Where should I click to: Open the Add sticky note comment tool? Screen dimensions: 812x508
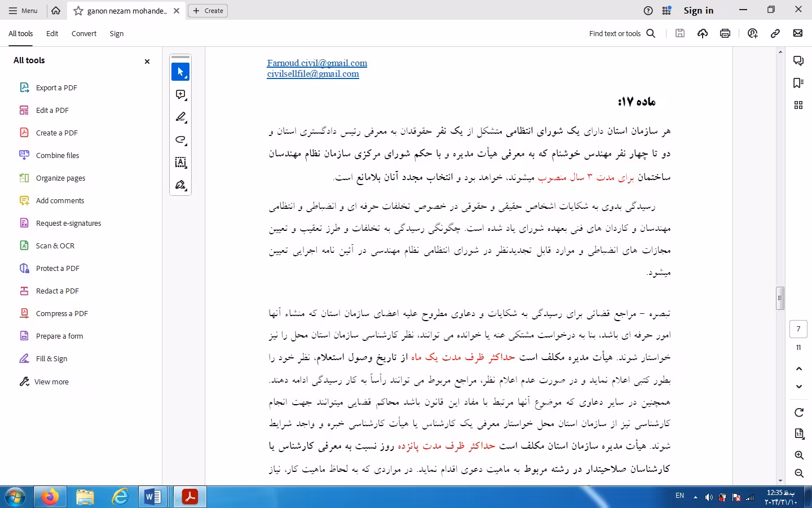(179, 94)
